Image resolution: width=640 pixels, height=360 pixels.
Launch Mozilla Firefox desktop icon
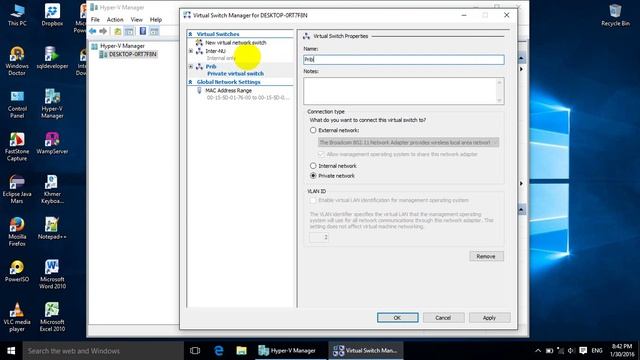17,232
